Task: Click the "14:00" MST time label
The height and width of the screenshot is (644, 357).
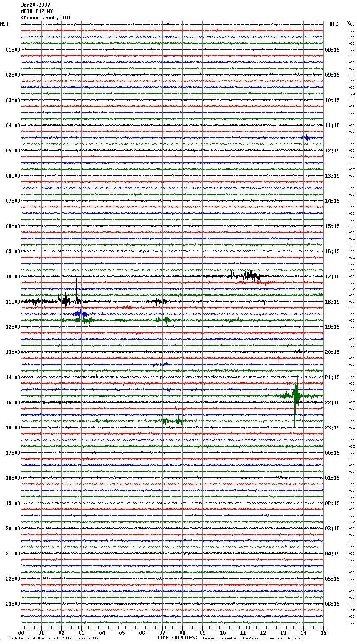Action: (x=13, y=377)
